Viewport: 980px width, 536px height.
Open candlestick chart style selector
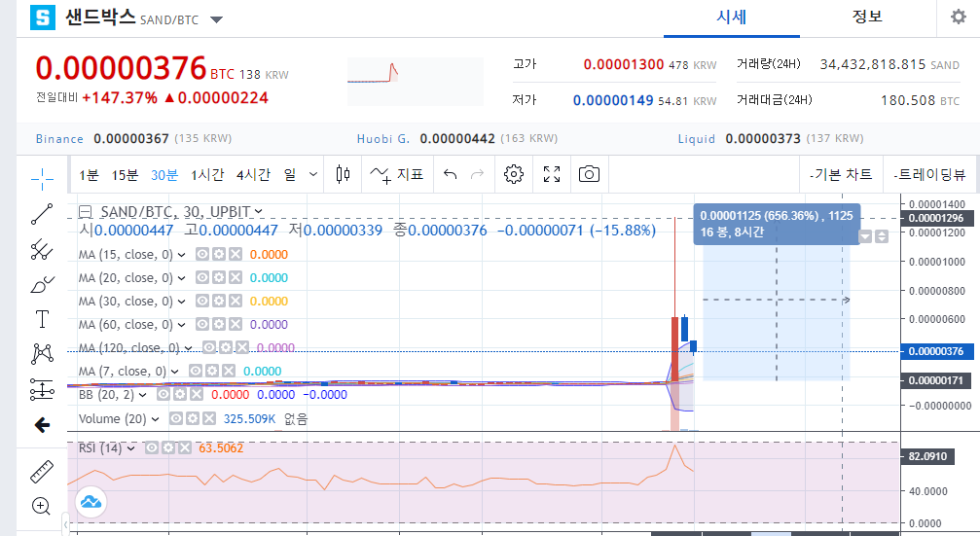[343, 174]
